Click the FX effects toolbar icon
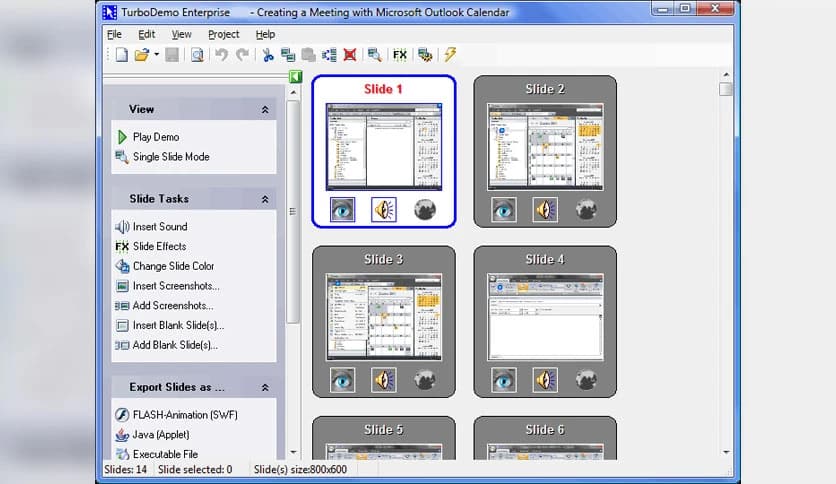The width and height of the screenshot is (836, 484). pos(400,55)
